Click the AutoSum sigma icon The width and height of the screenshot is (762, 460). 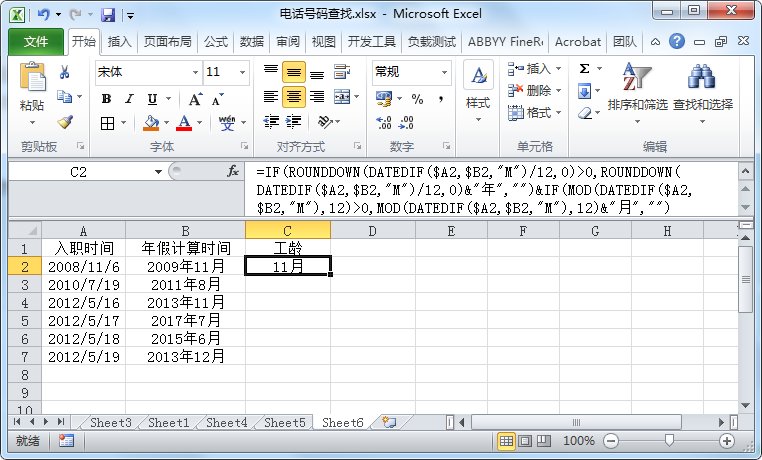[x=585, y=68]
